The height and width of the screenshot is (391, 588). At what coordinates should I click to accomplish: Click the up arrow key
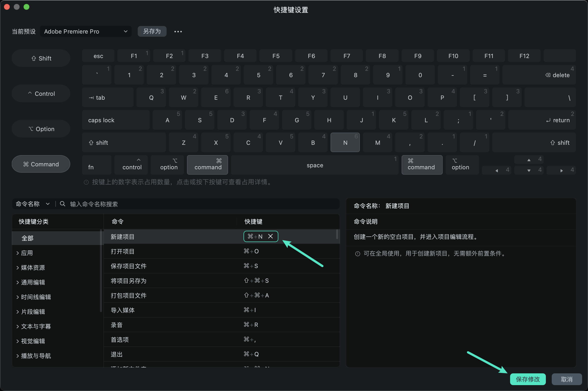[x=529, y=160]
